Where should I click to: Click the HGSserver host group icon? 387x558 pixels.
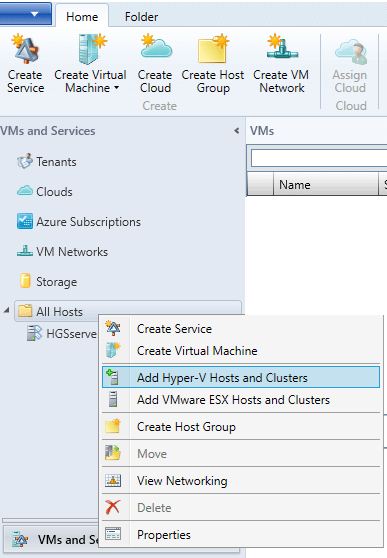(x=35, y=333)
